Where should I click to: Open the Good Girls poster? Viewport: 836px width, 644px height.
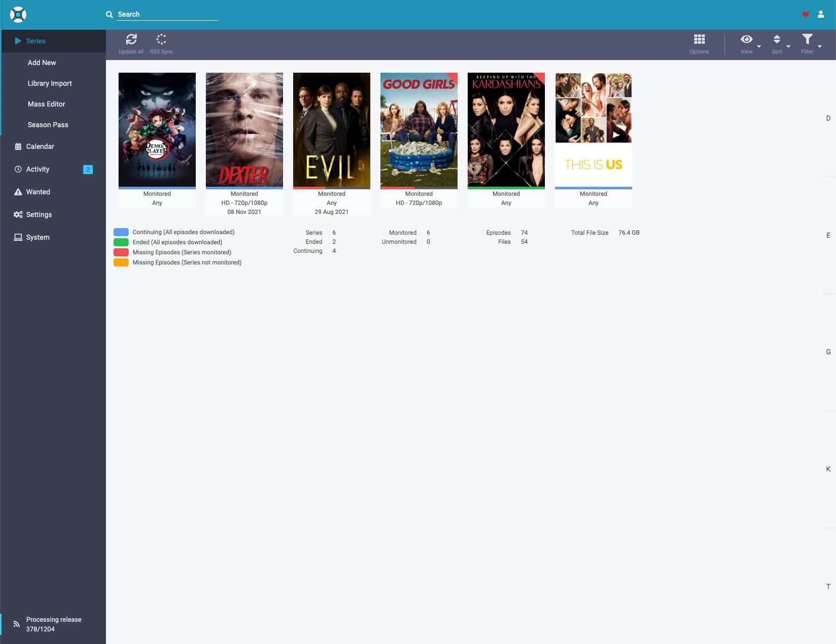(x=419, y=130)
